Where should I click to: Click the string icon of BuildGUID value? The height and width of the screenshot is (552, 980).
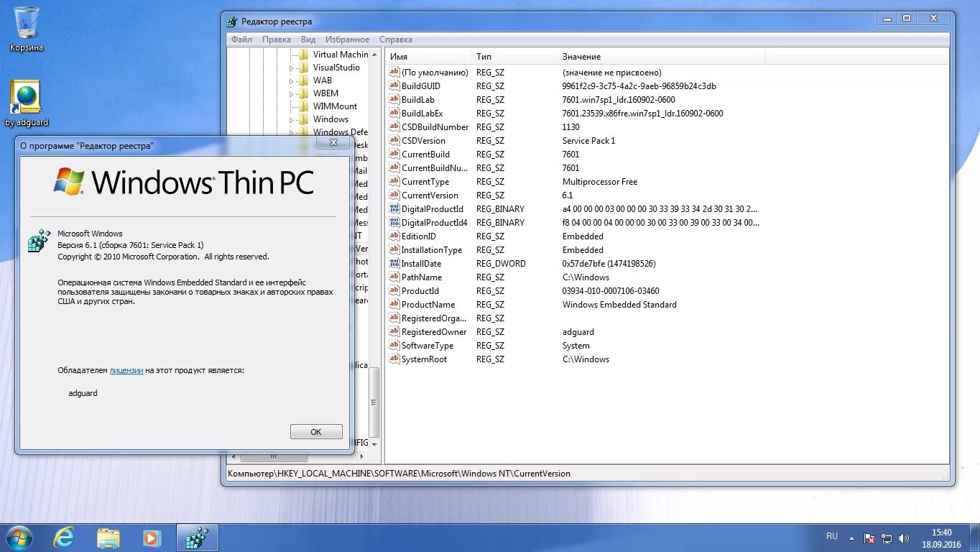[x=394, y=86]
